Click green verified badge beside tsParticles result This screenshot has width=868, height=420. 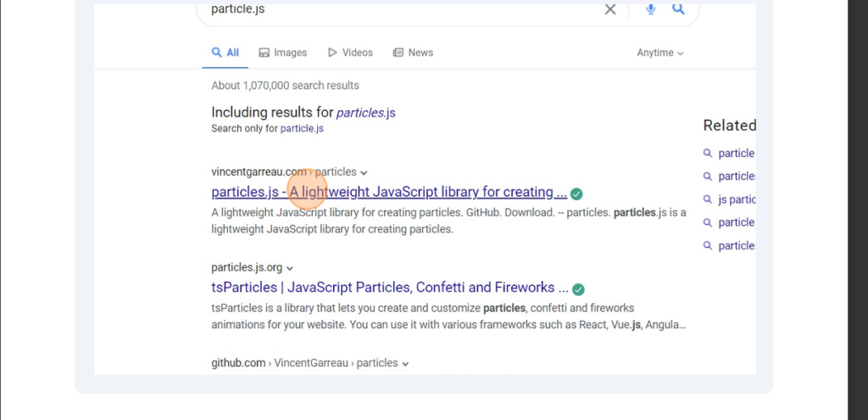click(578, 288)
